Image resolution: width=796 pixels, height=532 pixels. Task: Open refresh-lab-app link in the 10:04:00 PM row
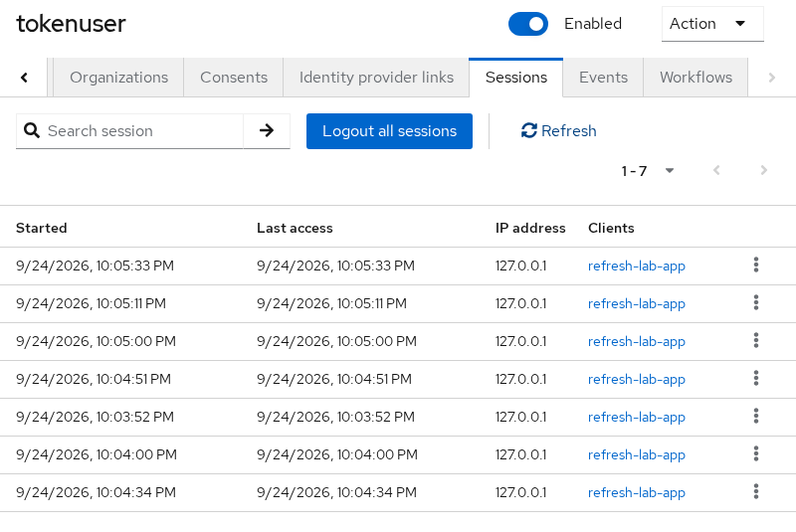point(637,454)
